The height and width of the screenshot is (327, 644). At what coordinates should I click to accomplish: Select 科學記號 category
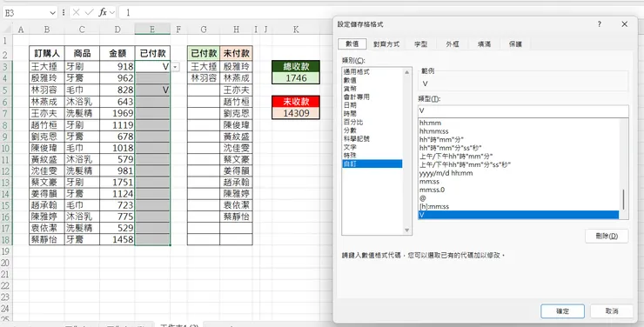pos(372,138)
